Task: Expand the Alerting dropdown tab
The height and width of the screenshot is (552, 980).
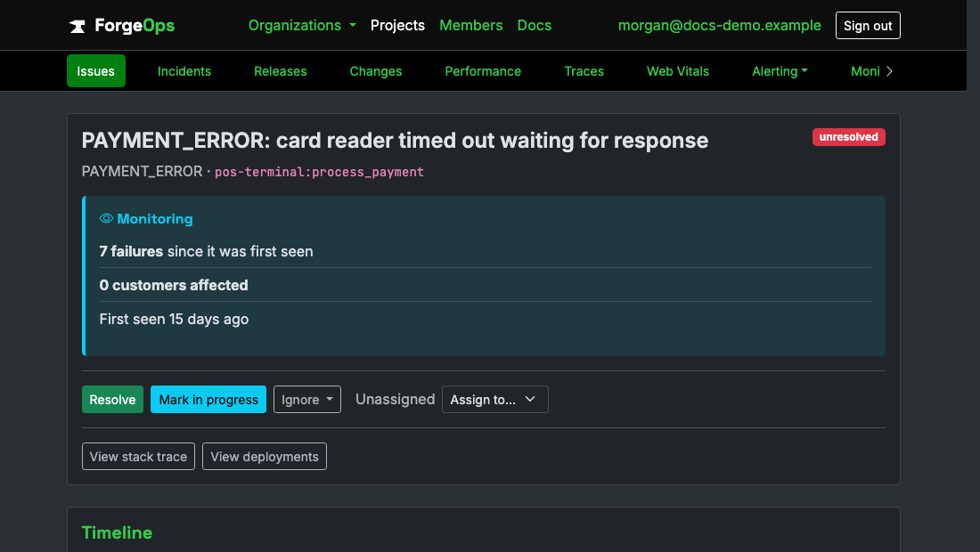Action: coord(780,71)
